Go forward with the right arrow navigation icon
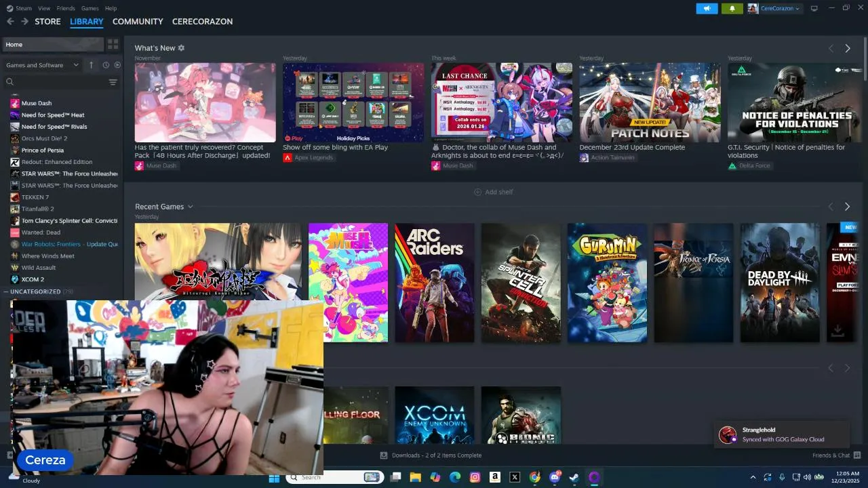 click(x=24, y=22)
